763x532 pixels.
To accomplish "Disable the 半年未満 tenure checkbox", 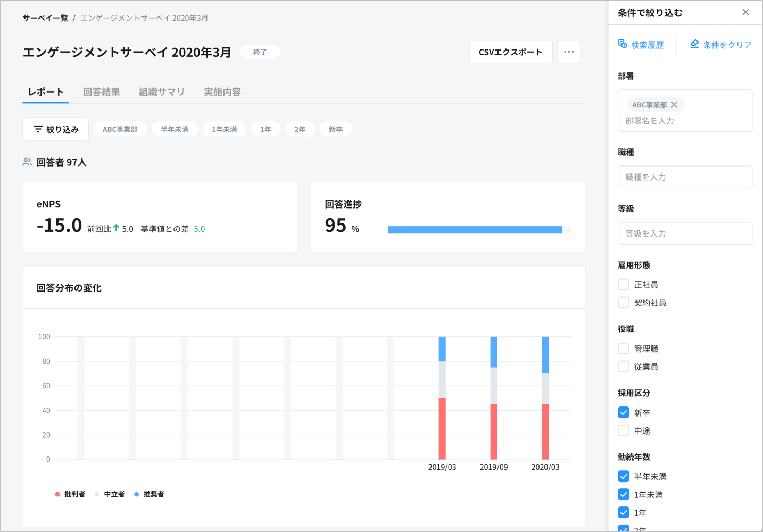I will coord(623,476).
